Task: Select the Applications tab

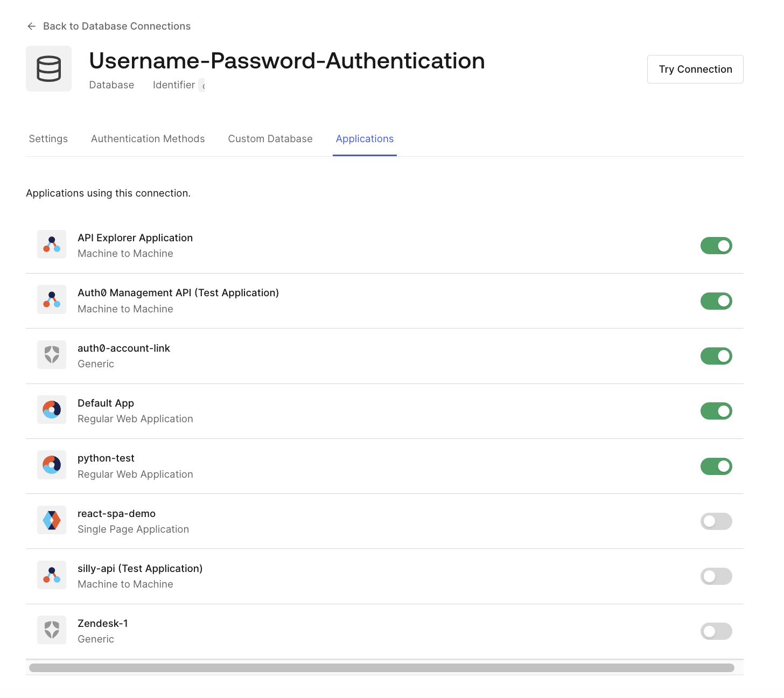Action: click(x=365, y=139)
